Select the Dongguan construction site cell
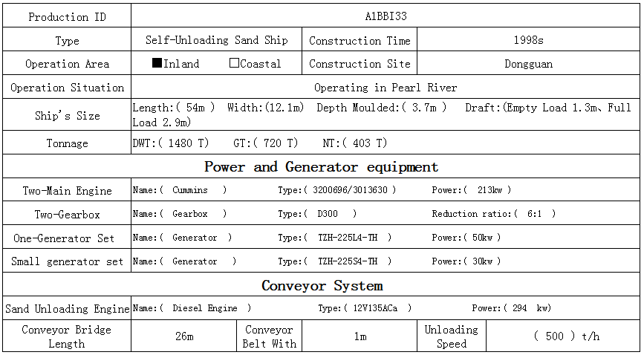Viewport: 644px width, 355px height. (x=528, y=64)
